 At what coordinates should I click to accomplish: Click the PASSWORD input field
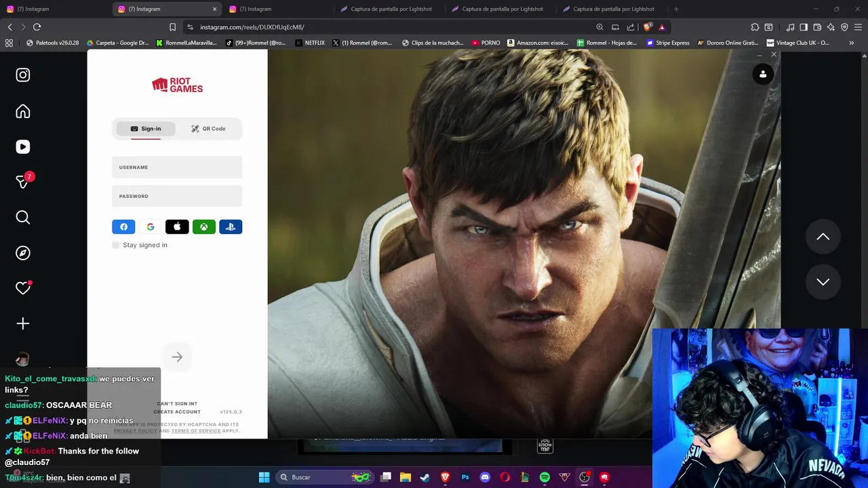[x=177, y=196]
